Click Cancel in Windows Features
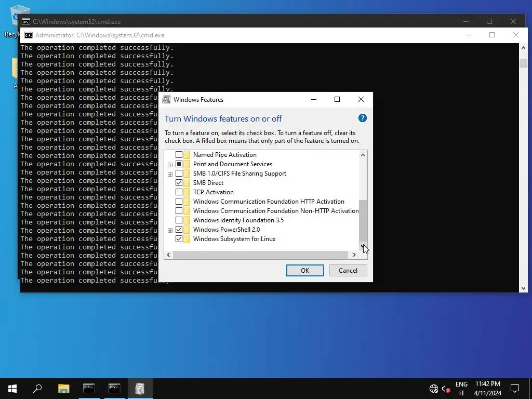 (348, 270)
